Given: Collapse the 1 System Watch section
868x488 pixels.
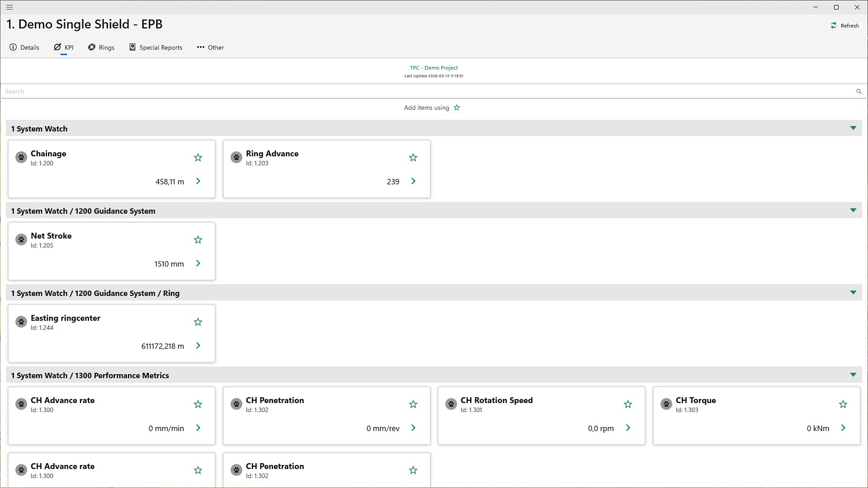Looking at the screenshot, I should point(853,128).
